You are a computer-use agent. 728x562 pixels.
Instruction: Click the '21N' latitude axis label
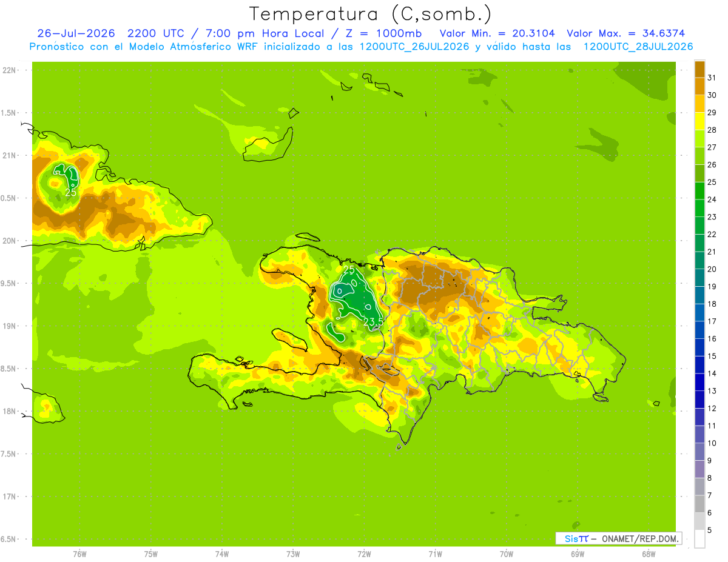[x=9, y=156]
